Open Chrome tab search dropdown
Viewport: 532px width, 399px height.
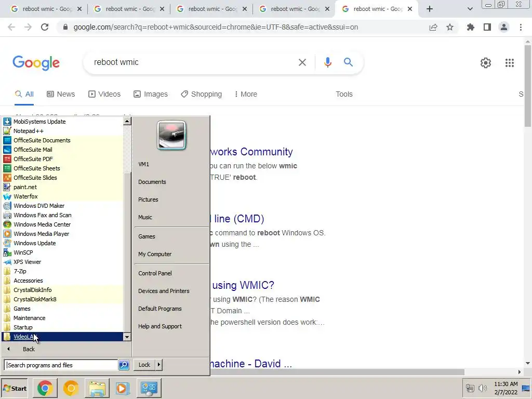470,9
